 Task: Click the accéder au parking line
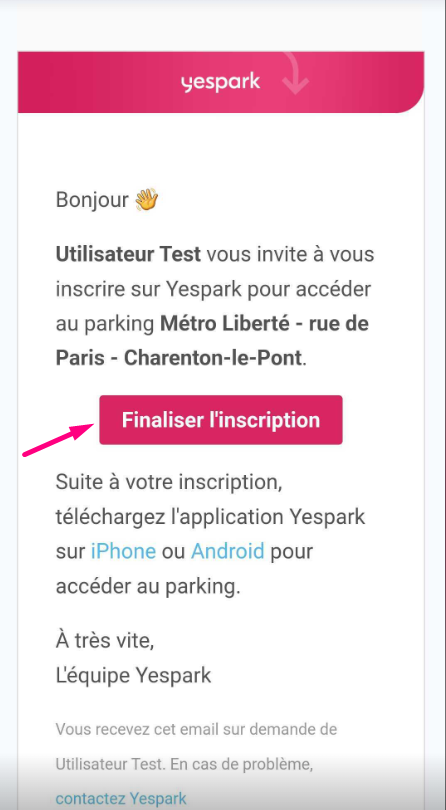(148, 586)
